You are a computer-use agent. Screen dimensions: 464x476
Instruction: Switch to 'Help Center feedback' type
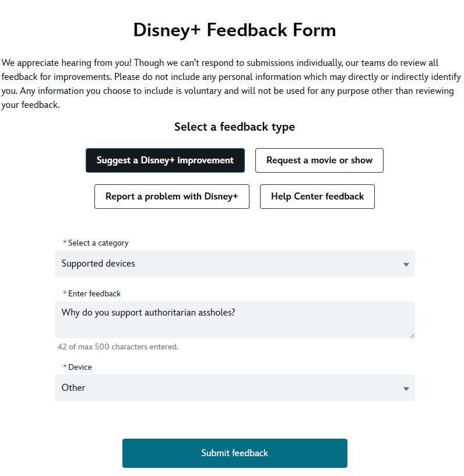pyautogui.click(x=317, y=197)
